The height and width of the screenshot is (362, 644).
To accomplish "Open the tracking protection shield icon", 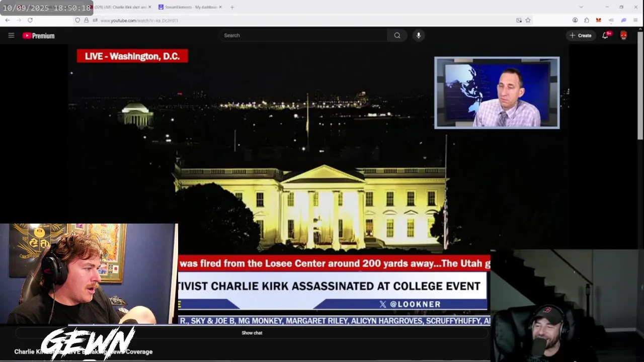I will 77,20.
